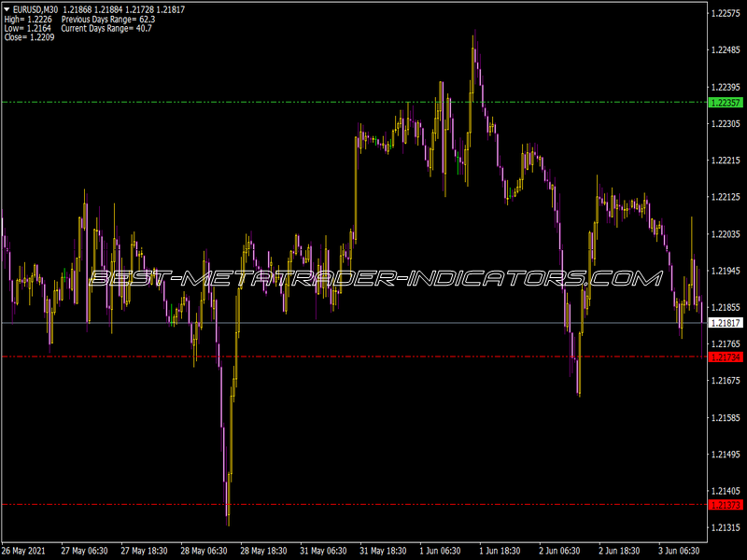Click the 'Current Days Range= 40.7' text
The width and height of the screenshot is (747, 560).
tap(106, 29)
